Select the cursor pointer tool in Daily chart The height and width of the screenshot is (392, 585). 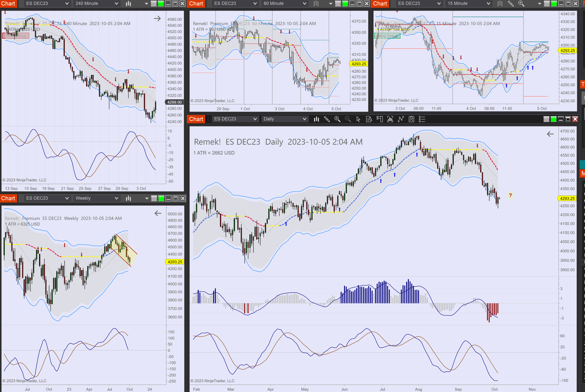358,119
